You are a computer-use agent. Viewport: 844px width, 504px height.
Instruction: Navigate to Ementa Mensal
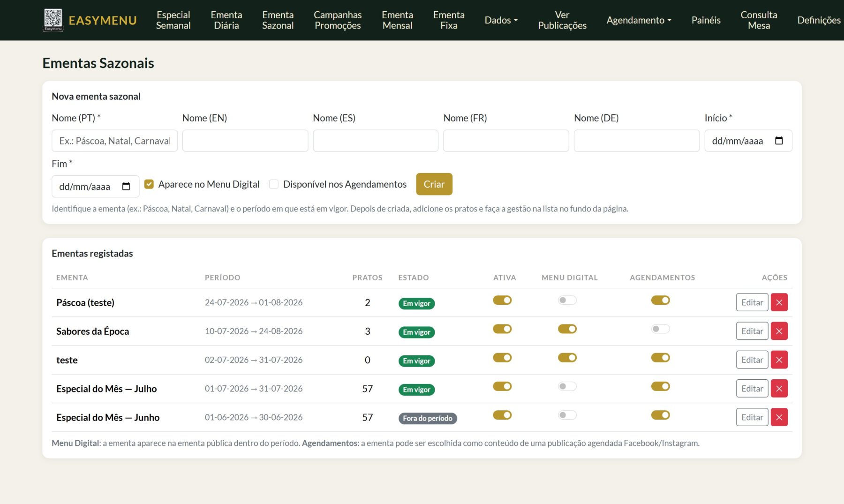pyautogui.click(x=397, y=20)
